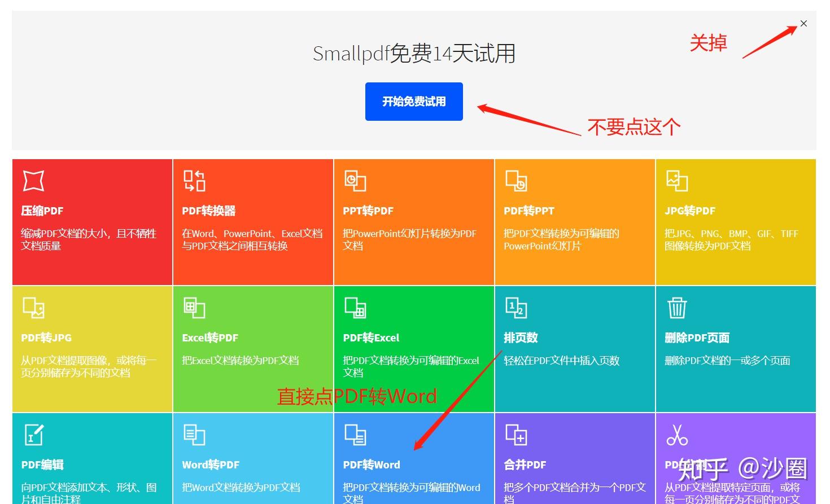Viewport: 830px width, 504px height.
Task: Click the scissors split PDF icon
Action: (x=677, y=435)
